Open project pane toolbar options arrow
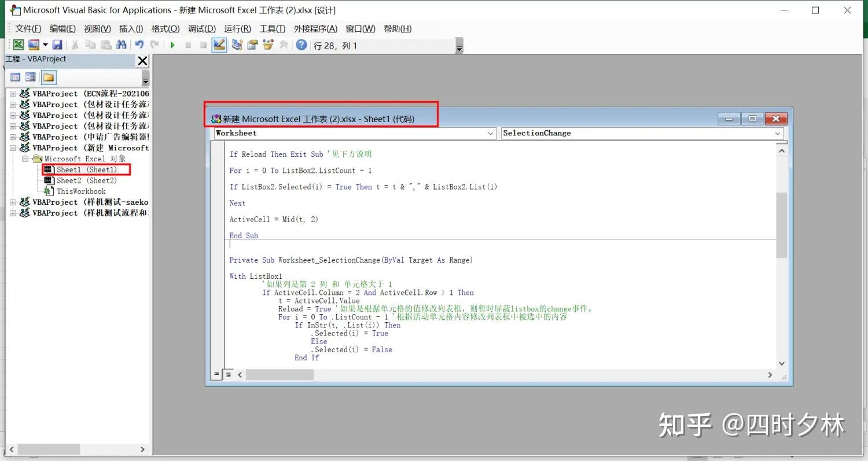Viewport: 868px width, 461px height. click(145, 79)
